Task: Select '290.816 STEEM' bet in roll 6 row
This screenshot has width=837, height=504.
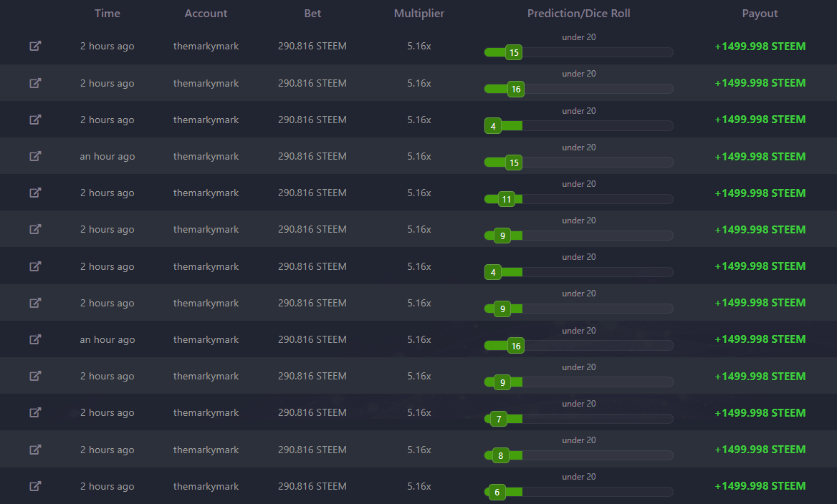Action: [x=312, y=486]
